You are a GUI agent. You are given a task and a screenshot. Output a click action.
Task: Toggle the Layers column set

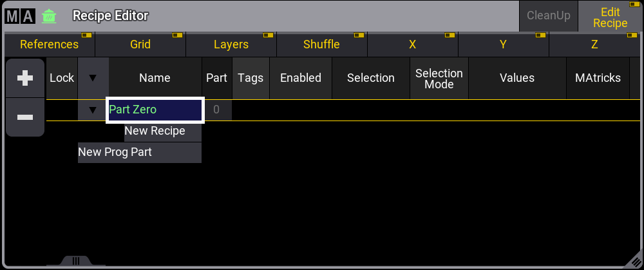(231, 44)
